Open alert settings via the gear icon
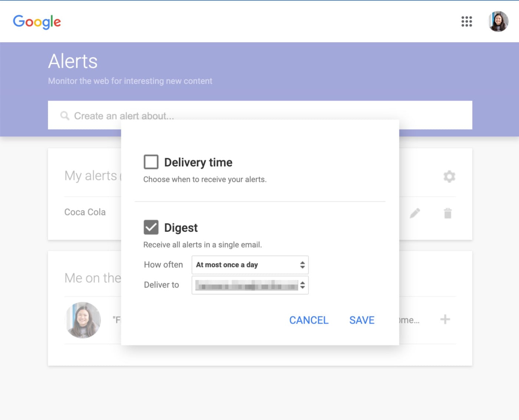Image resolution: width=519 pixels, height=420 pixels. tap(449, 176)
